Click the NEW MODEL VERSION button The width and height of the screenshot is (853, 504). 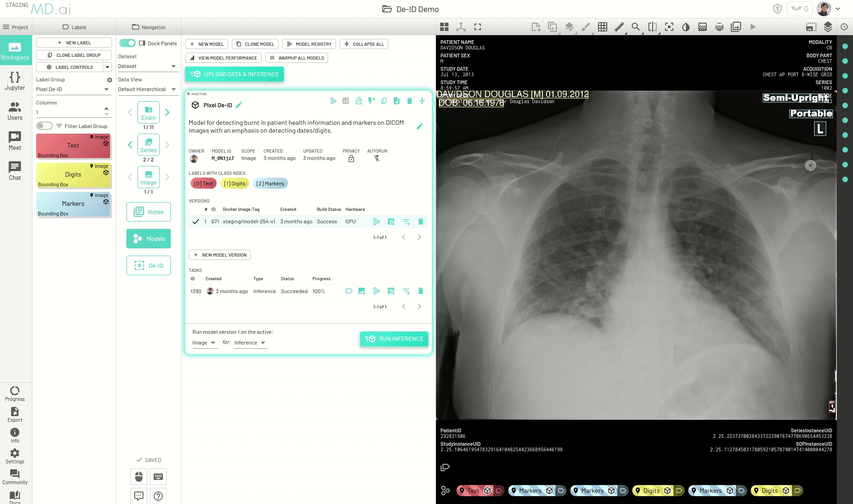[x=220, y=255]
